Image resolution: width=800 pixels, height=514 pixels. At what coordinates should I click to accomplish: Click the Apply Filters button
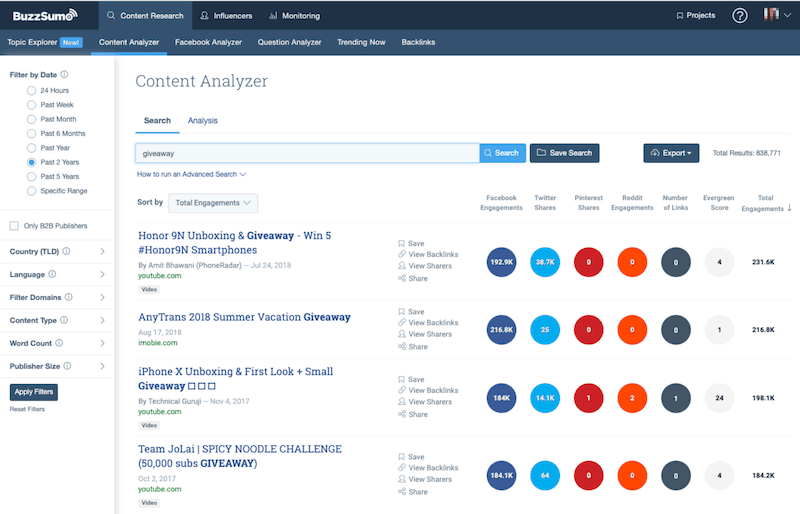[x=34, y=392]
